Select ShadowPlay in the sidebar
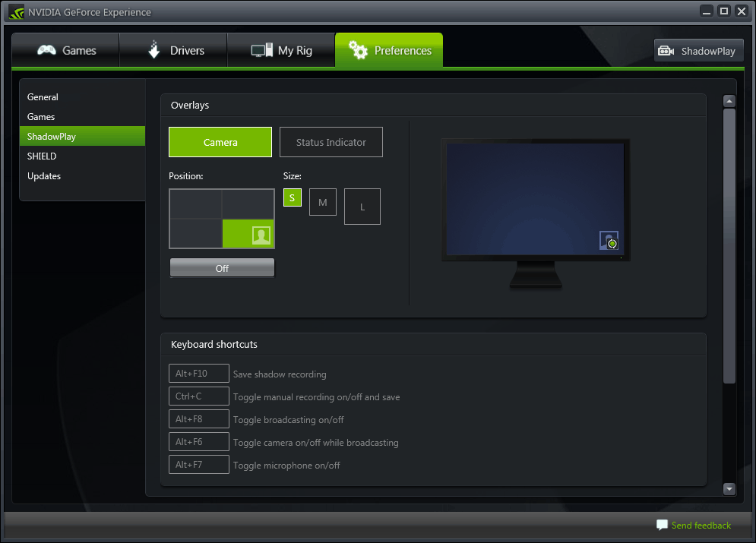This screenshot has width=756, height=543. [x=82, y=137]
